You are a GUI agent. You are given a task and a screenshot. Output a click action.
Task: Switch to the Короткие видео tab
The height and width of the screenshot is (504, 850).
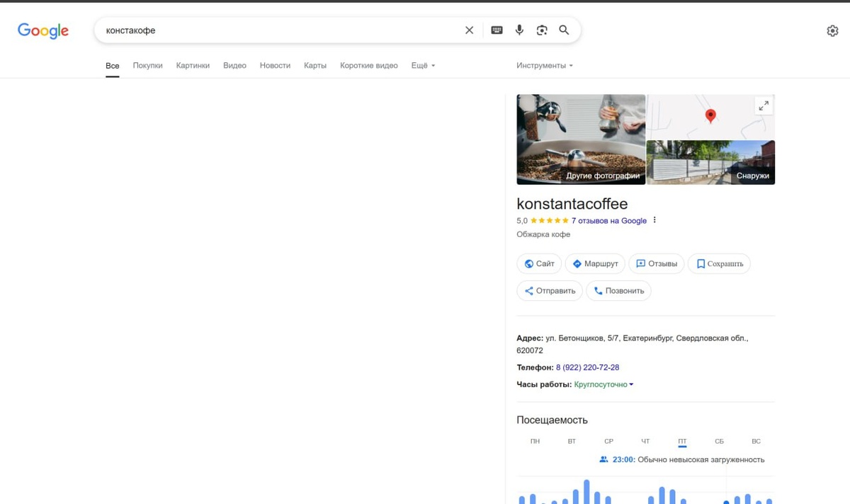(x=368, y=66)
